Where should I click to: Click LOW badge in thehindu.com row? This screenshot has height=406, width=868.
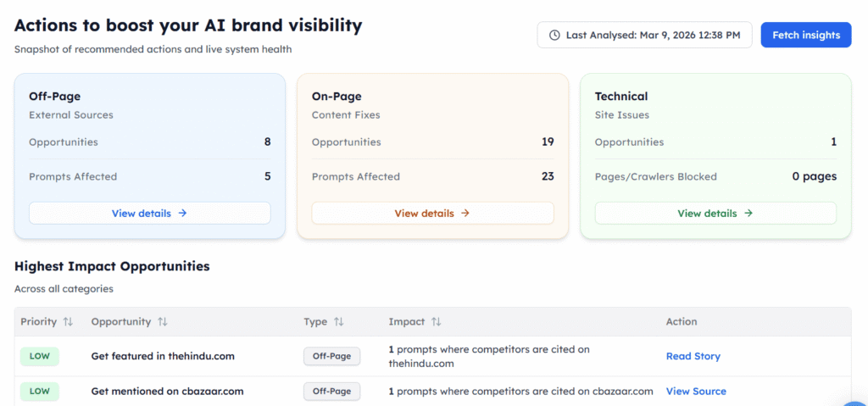click(x=39, y=356)
